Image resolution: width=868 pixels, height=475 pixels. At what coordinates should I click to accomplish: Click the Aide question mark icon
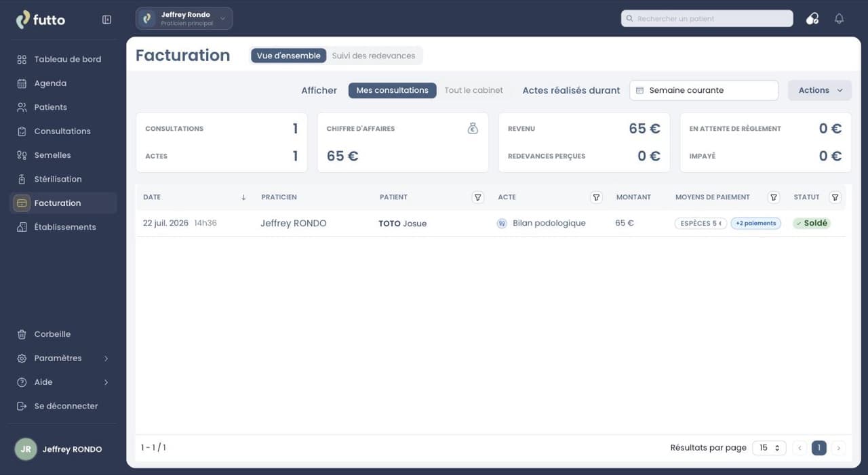tap(22, 382)
